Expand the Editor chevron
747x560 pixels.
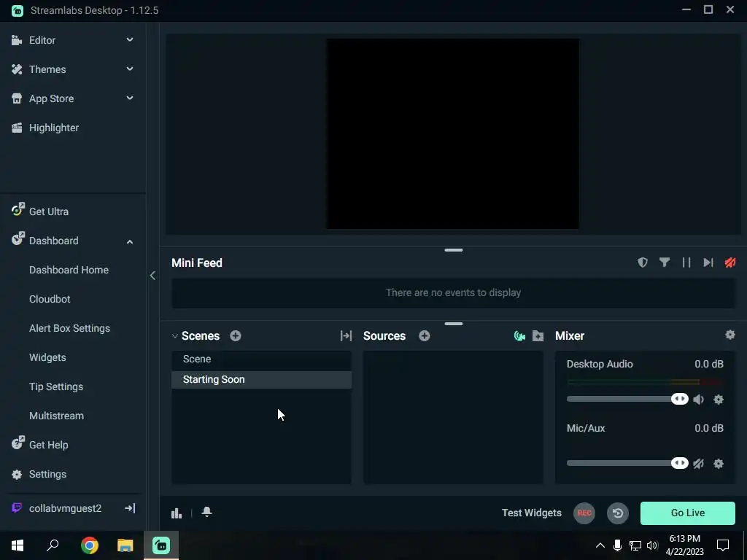tap(130, 40)
